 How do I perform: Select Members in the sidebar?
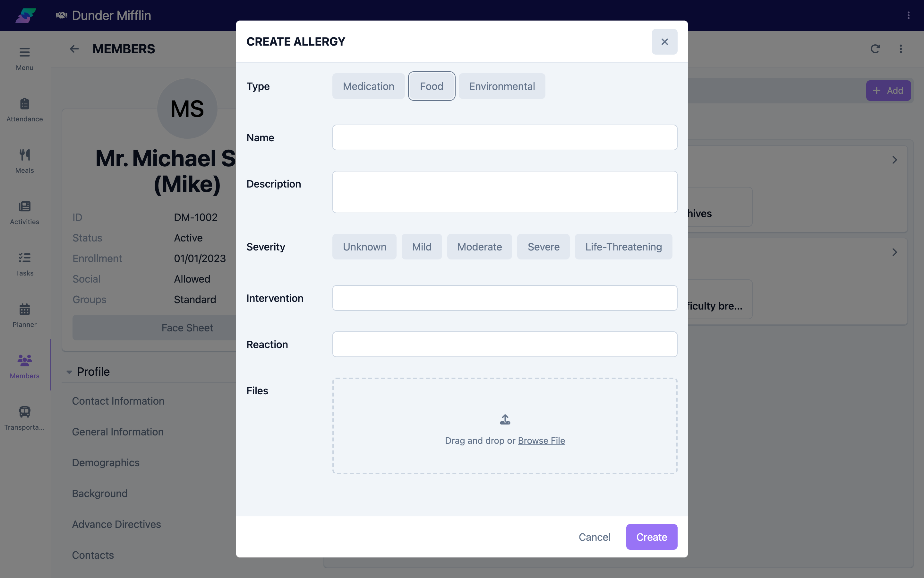coord(24,366)
